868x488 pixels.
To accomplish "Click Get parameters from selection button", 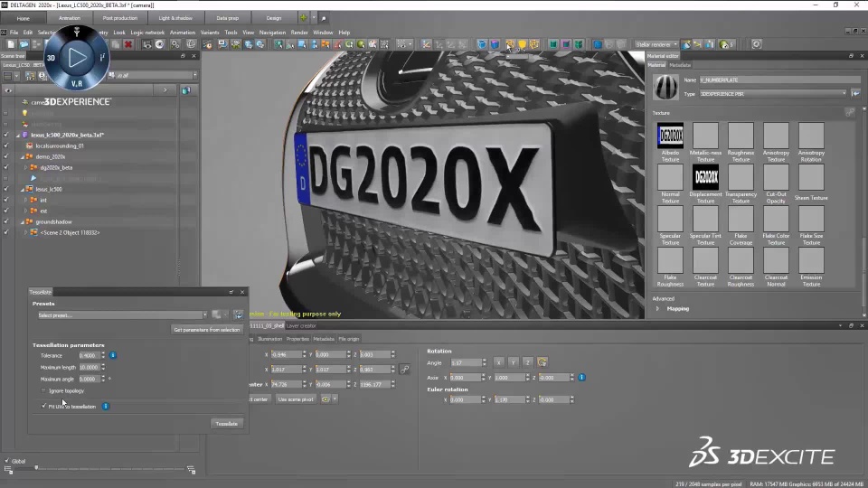I will point(206,330).
